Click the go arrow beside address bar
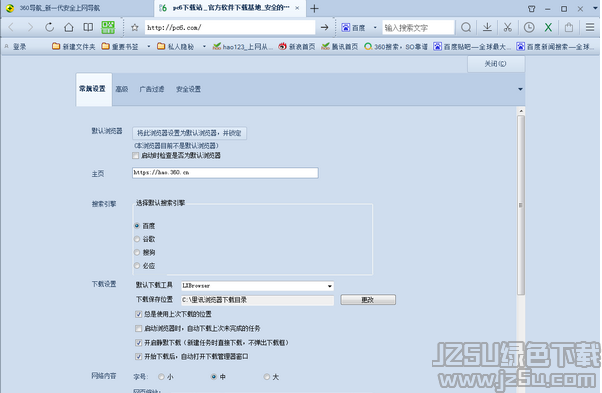Image resolution: width=602 pixels, height=393 pixels. 324,27
